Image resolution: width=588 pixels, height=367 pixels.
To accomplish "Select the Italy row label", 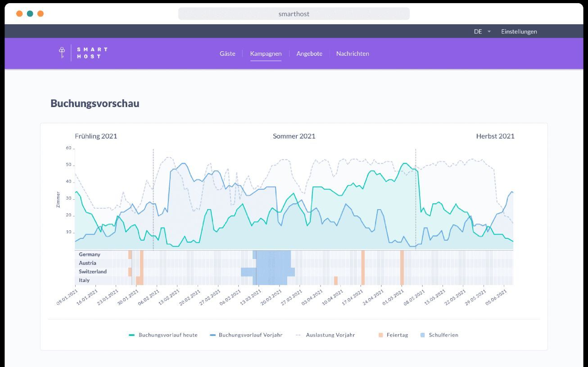I will point(84,280).
